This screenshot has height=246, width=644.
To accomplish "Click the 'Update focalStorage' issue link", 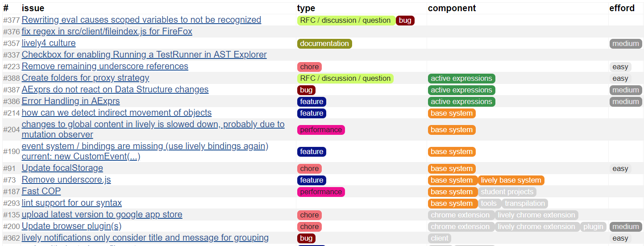I will [x=62, y=168].
